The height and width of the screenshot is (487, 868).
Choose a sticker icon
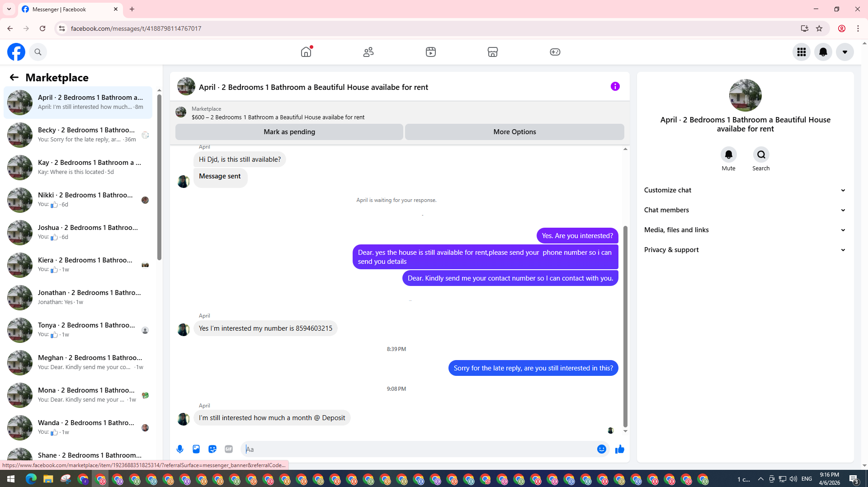[x=212, y=449]
